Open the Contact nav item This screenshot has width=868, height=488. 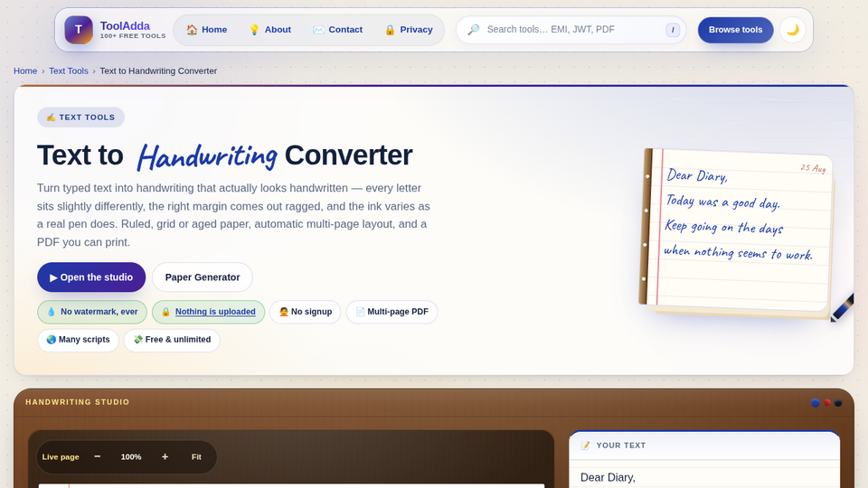click(337, 30)
